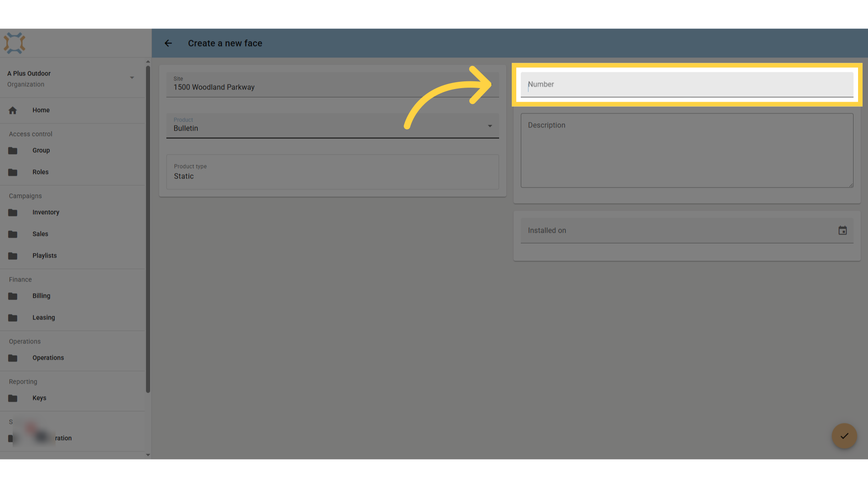Open the Group folder icon
Viewport: 868px width, 488px height.
click(x=13, y=150)
